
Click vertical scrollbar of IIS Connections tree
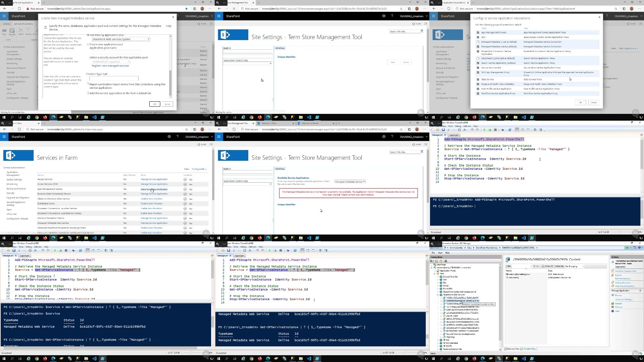[x=500, y=306]
